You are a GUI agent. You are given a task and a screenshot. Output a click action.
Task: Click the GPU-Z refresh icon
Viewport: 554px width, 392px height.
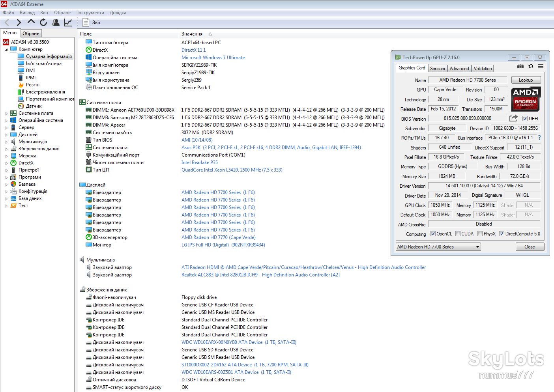tap(531, 67)
